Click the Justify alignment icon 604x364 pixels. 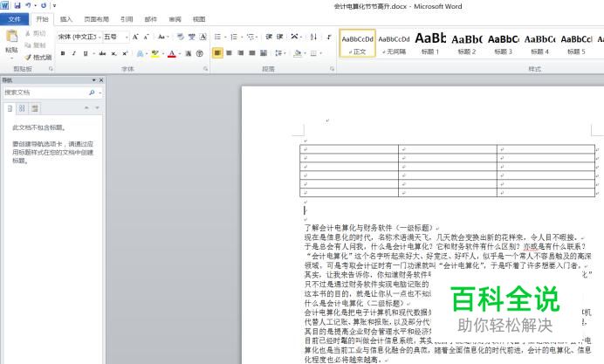pyautogui.click(x=252, y=52)
